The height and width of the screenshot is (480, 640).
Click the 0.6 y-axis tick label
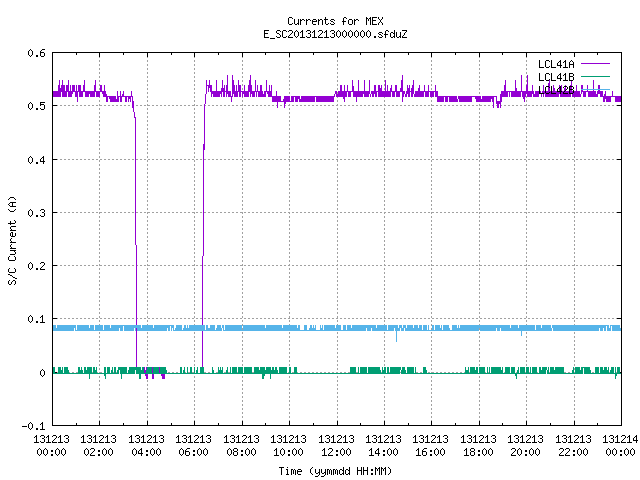(36, 53)
